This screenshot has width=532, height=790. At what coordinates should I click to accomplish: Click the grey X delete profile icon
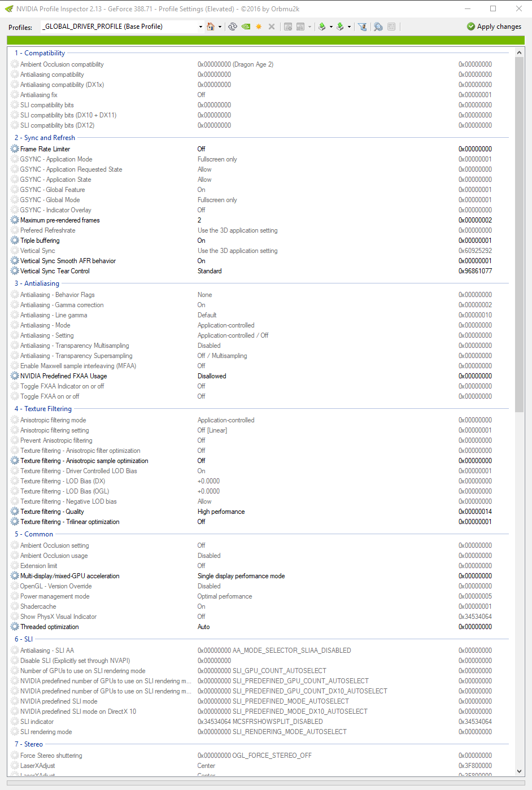click(x=272, y=27)
